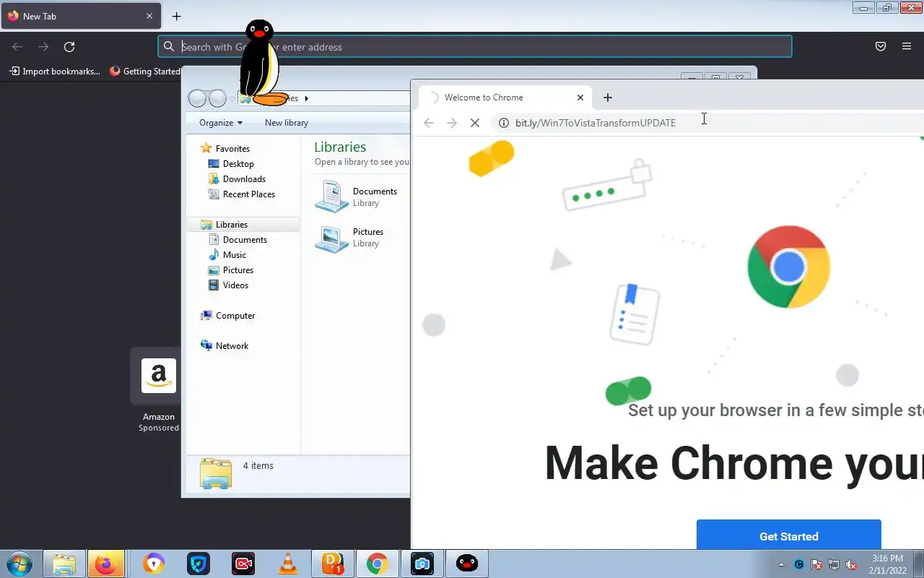Click Explorer forward navigation button

[x=217, y=98]
